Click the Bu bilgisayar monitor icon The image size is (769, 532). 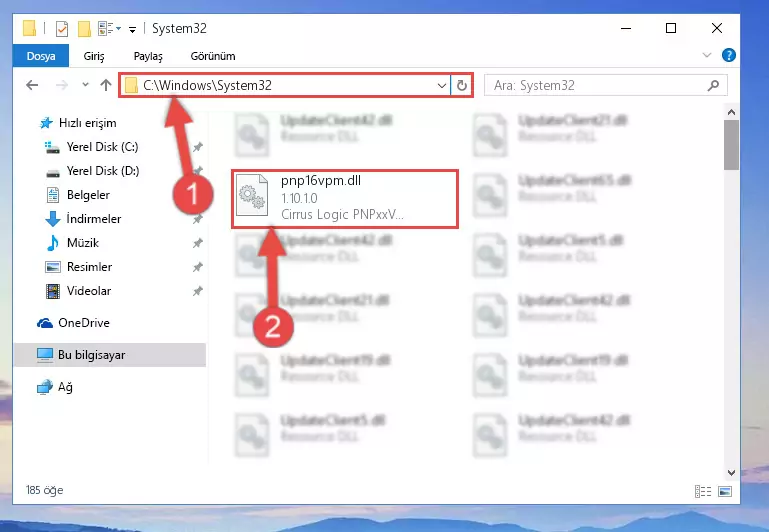(x=45, y=355)
